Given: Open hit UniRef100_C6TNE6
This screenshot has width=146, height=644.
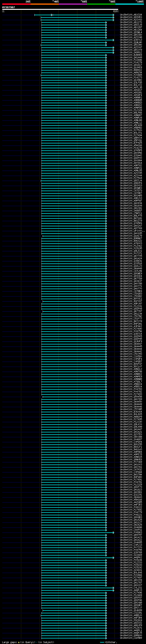Looking at the screenshot, I should [x=131, y=291].
